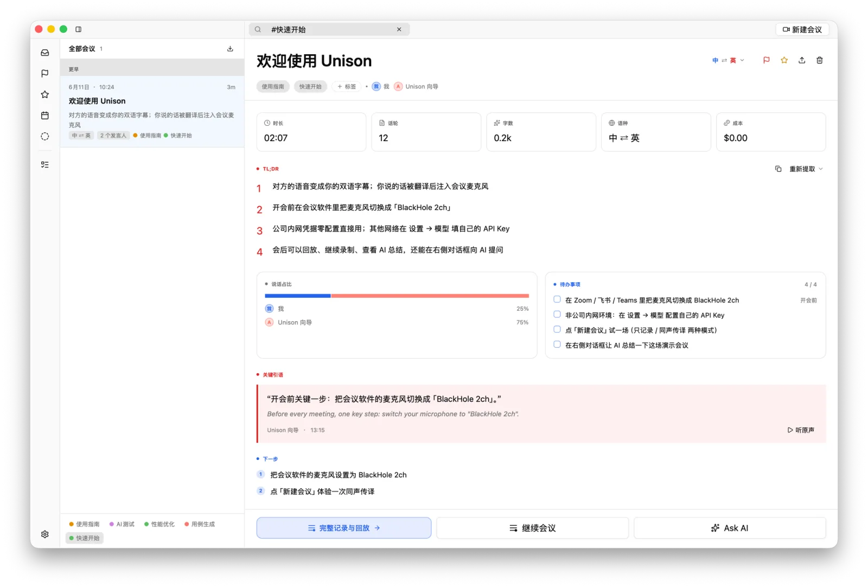Viewport: 868px width, 588px height.
Task: Click the 2 个发言人 badge
Action: [113, 136]
